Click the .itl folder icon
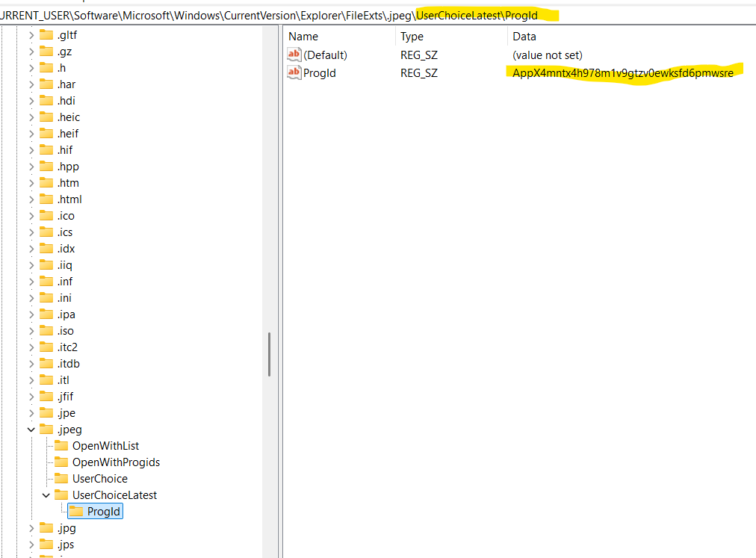The height and width of the screenshot is (558, 756). coord(46,379)
